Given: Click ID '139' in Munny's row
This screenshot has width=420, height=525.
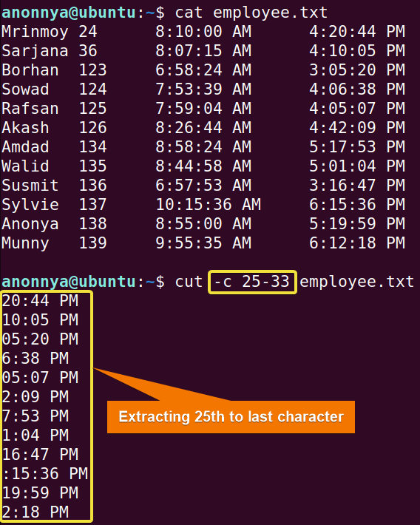Looking at the screenshot, I should 92,243.
